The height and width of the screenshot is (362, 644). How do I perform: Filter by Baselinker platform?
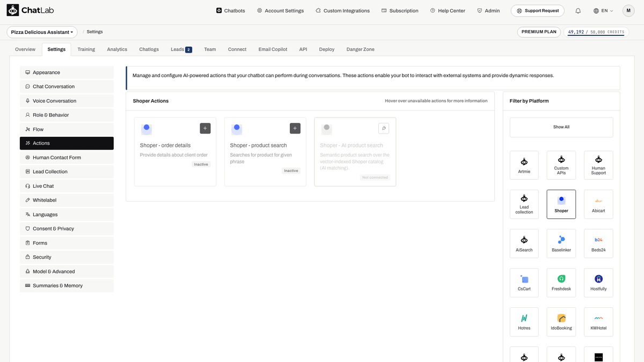point(561,243)
